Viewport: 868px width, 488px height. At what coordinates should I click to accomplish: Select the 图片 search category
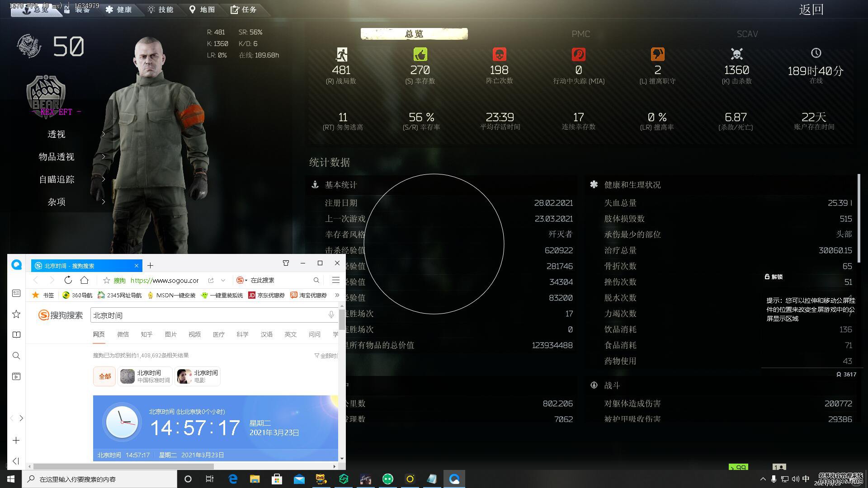click(171, 334)
